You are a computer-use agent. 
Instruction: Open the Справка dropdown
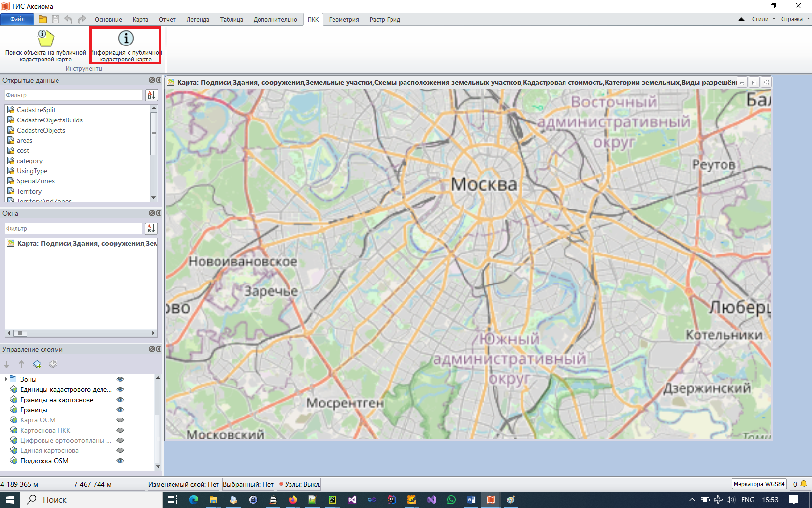coord(795,19)
